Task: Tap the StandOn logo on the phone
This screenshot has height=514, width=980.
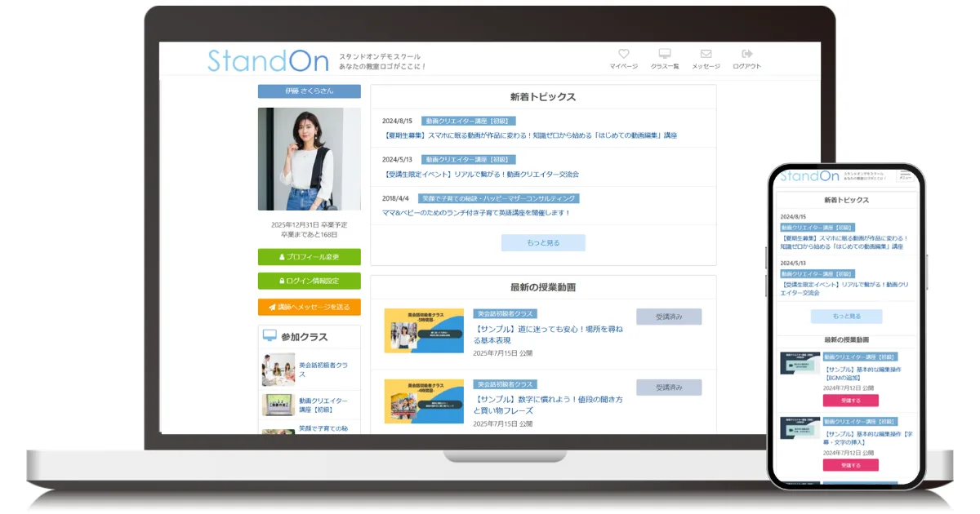Action: click(808, 176)
